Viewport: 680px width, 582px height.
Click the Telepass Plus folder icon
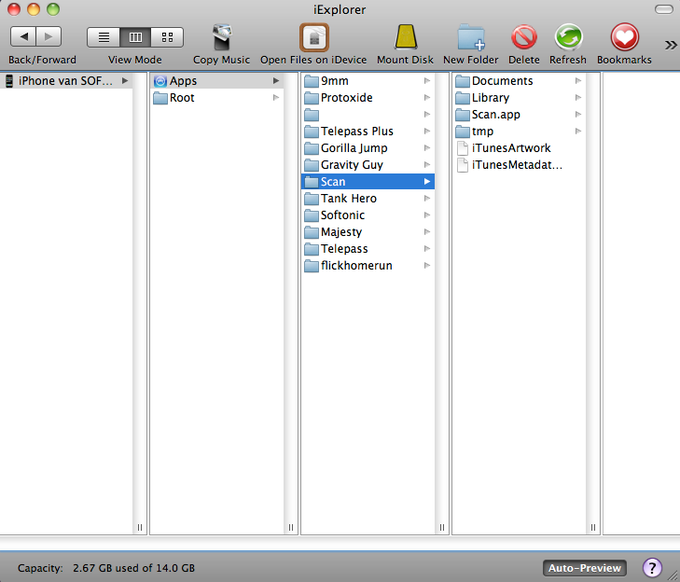(x=311, y=131)
